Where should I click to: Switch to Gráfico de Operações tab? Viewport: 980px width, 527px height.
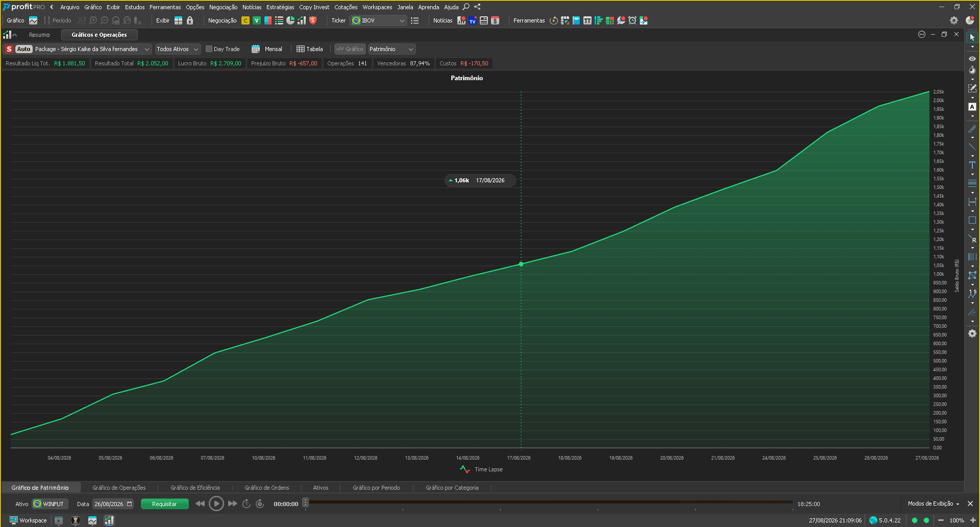[119, 488]
